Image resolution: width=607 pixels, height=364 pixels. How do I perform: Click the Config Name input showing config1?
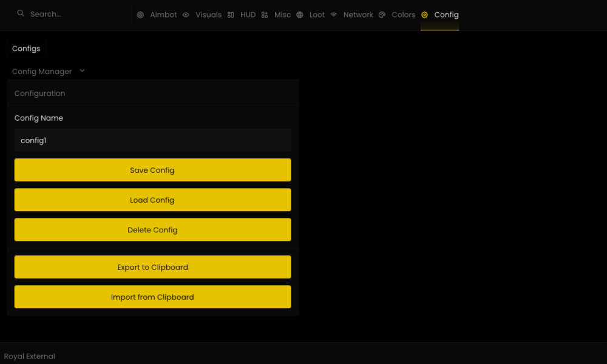click(152, 140)
